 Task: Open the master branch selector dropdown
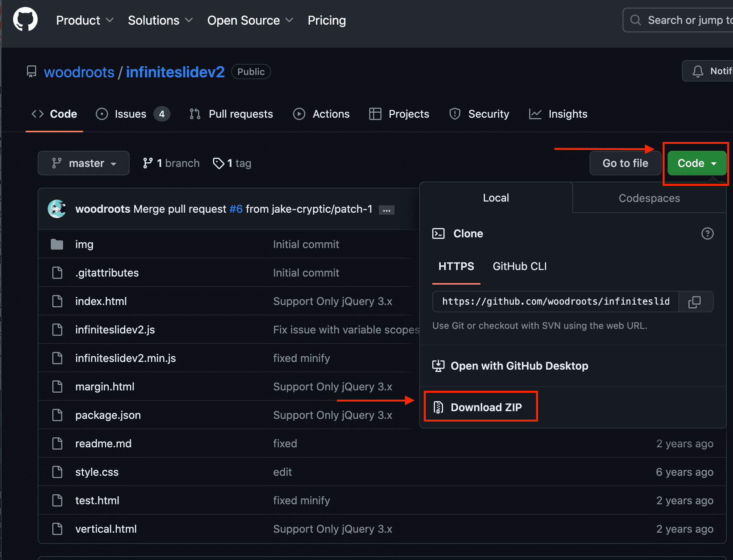click(x=83, y=163)
